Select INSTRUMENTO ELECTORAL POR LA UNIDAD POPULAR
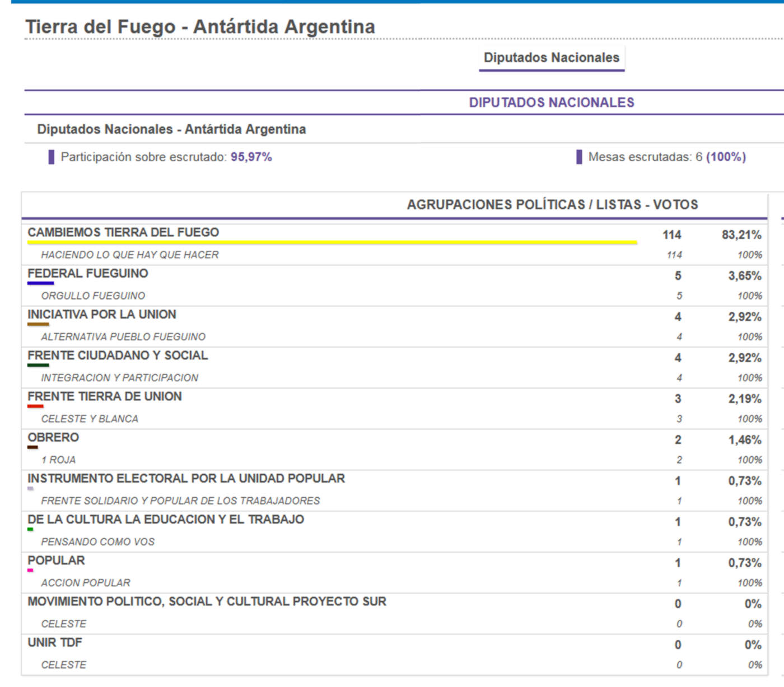Image resolution: width=784 pixels, height=687 pixels. point(186,479)
